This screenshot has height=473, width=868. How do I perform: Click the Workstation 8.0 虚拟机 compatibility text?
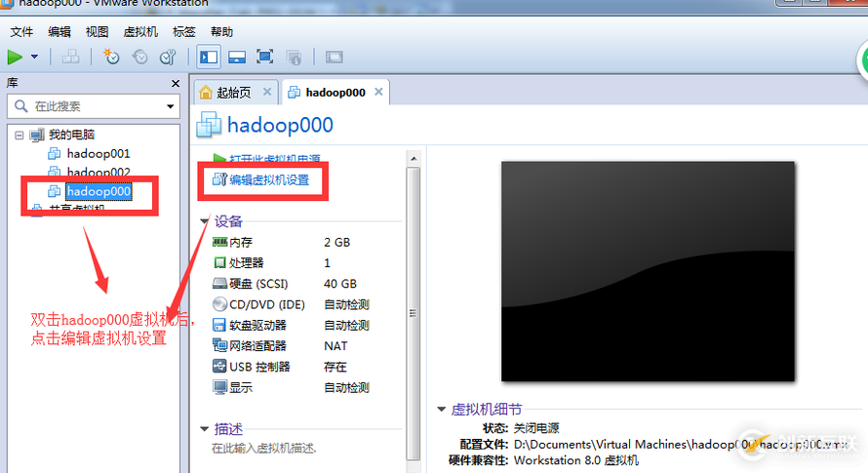(x=576, y=460)
